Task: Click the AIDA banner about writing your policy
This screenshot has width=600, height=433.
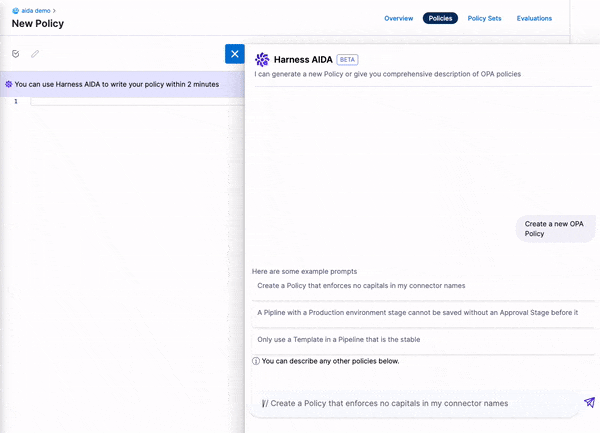Action: click(x=122, y=84)
